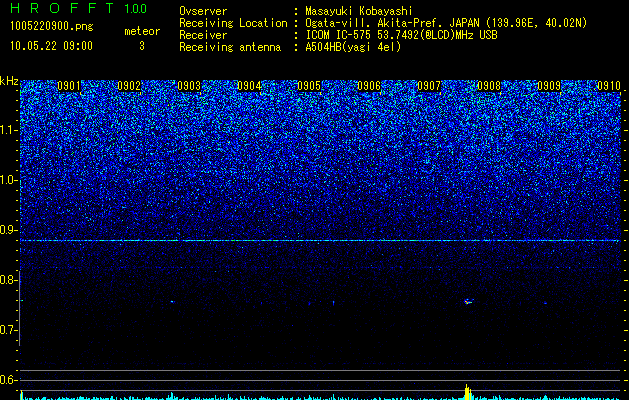The image size is (629, 400).
Task: Click the 0.6 frequency axis label
Action: 9,380
